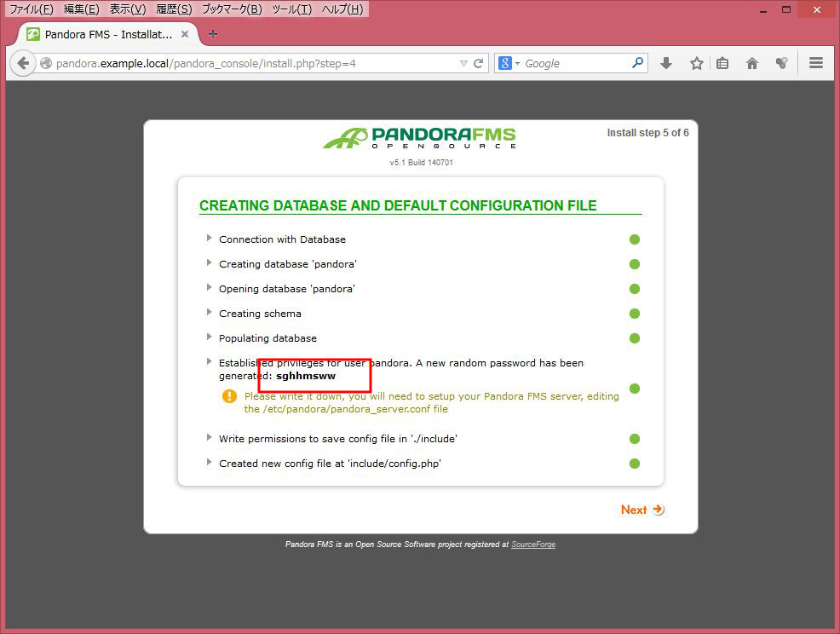Click the Pandora FMS logo
Viewport: 840px width, 634px height.
pyautogui.click(x=419, y=138)
